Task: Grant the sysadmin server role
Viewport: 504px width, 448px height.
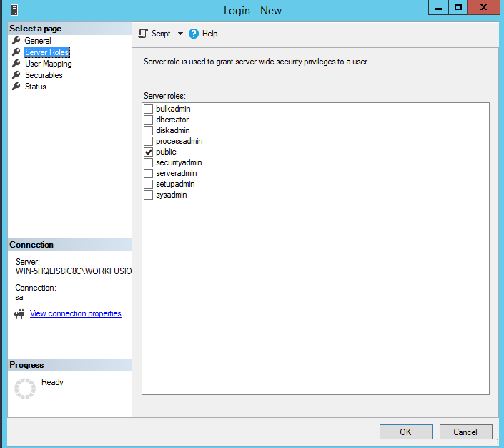Action: pos(148,195)
